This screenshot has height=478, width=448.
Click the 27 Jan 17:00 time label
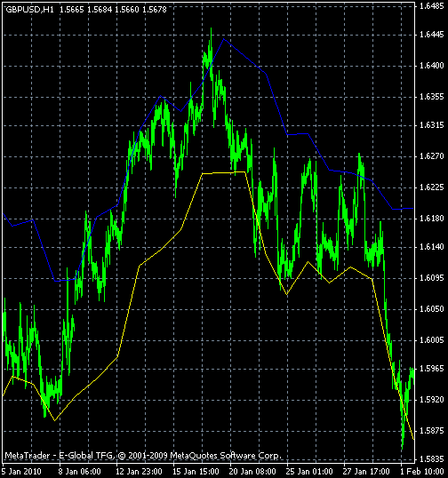point(366,471)
